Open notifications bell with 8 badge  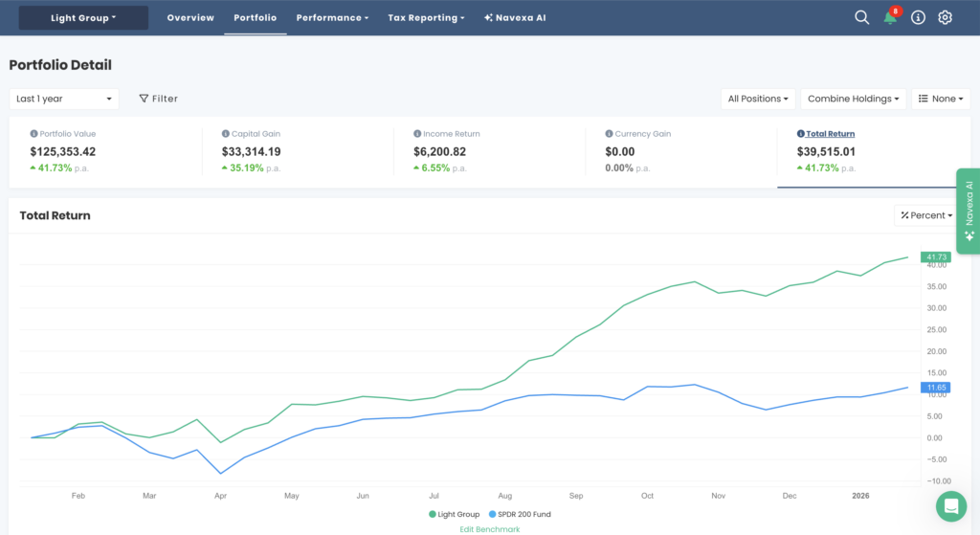point(891,16)
